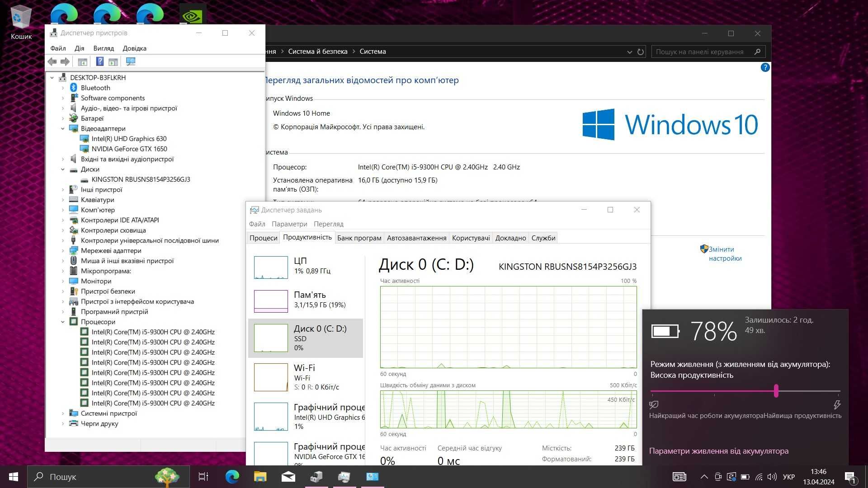The width and height of the screenshot is (868, 488).
Task: Click the clock showing 13:46
Action: click(818, 472)
